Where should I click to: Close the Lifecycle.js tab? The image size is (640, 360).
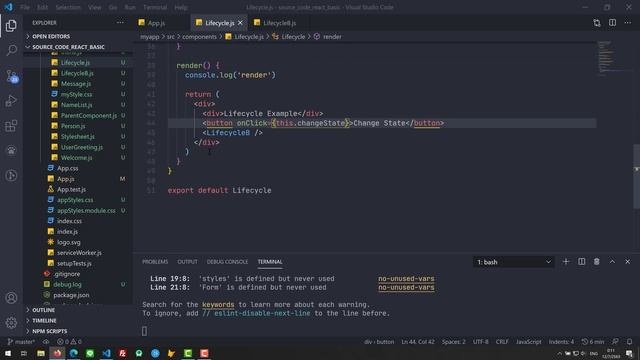pyautogui.click(x=240, y=23)
